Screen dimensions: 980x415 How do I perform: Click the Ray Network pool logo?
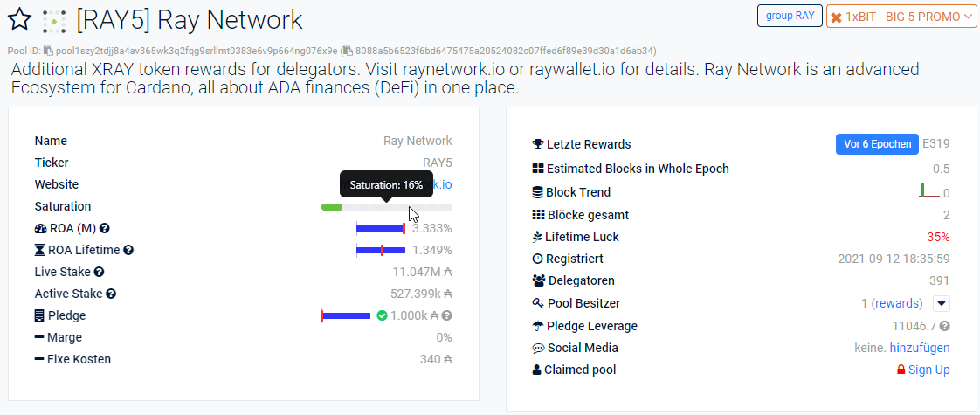[x=54, y=21]
